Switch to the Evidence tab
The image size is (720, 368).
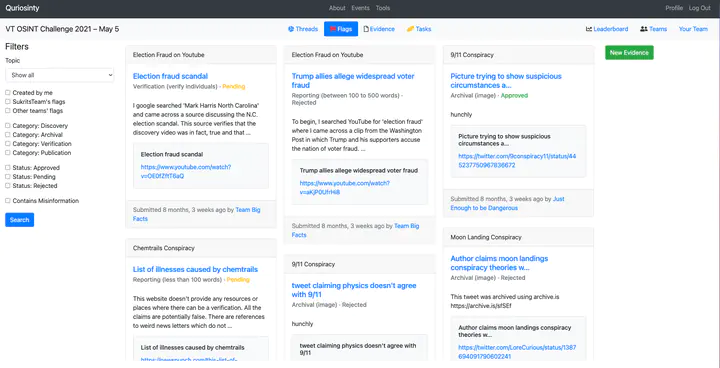[x=379, y=29]
